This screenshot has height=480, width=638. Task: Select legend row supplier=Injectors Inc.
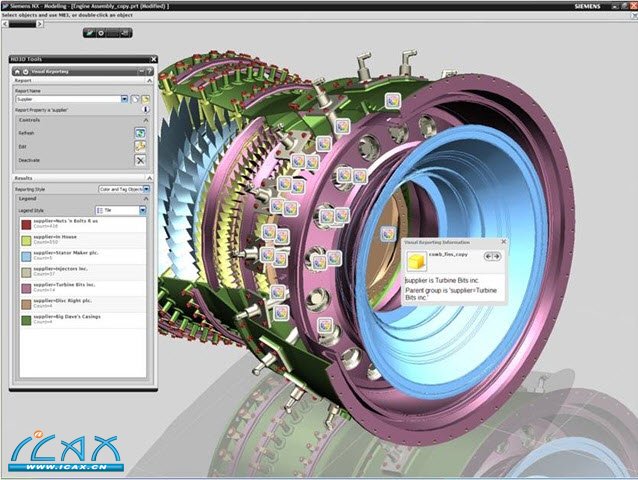point(83,272)
